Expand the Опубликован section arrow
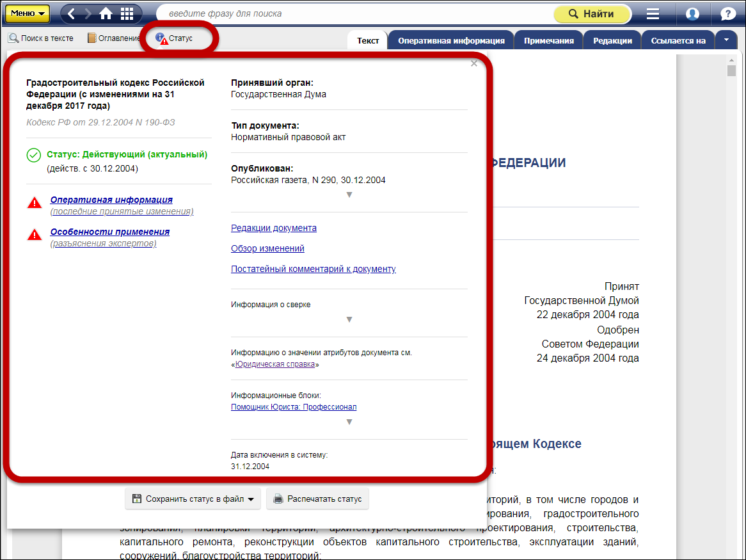Image resolution: width=746 pixels, height=560 pixels. click(x=349, y=195)
